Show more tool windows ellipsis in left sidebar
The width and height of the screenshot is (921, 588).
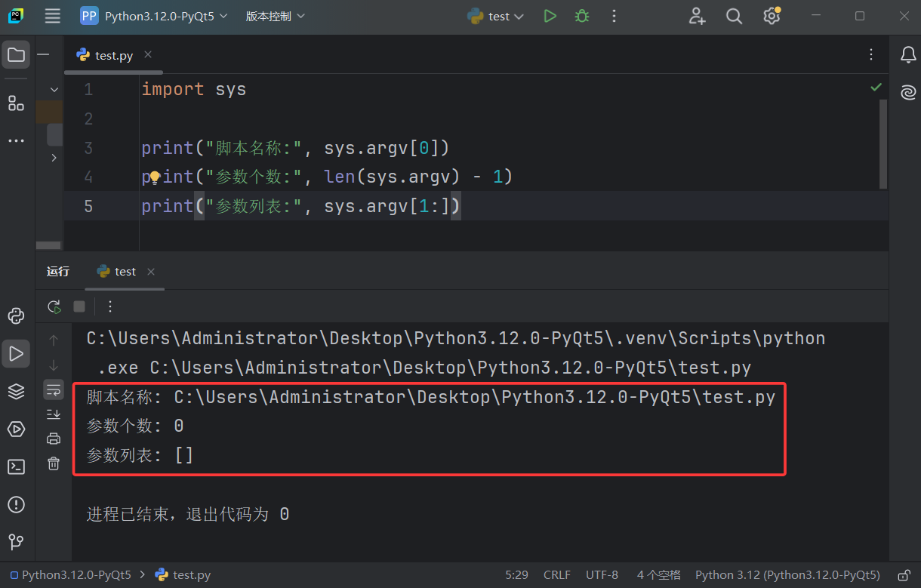pyautogui.click(x=16, y=141)
